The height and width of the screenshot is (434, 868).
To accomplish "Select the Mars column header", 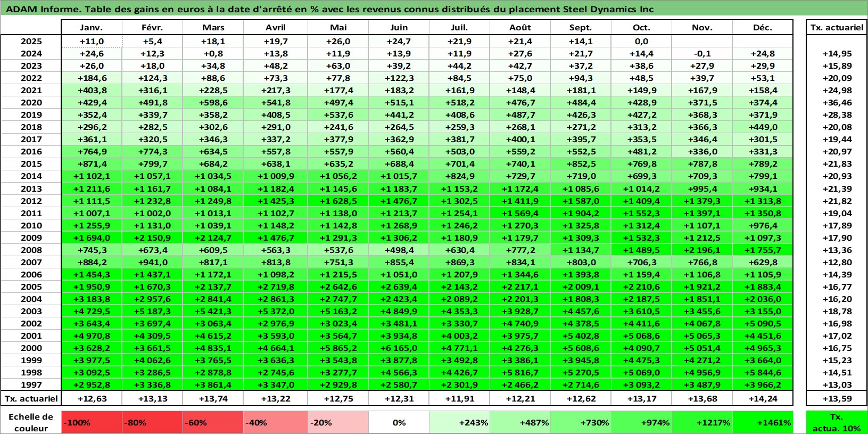I will click(213, 28).
